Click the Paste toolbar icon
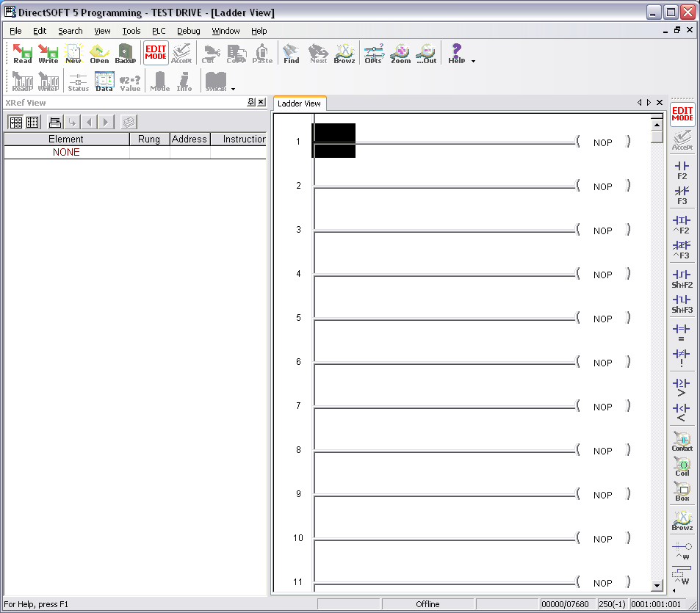The height and width of the screenshot is (613, 700). [262, 54]
